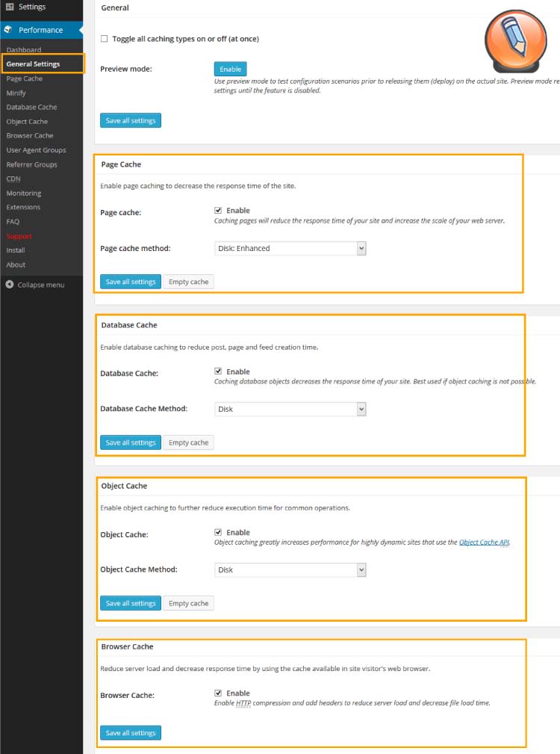Open the Extensions page
560x754 pixels.
(23, 207)
